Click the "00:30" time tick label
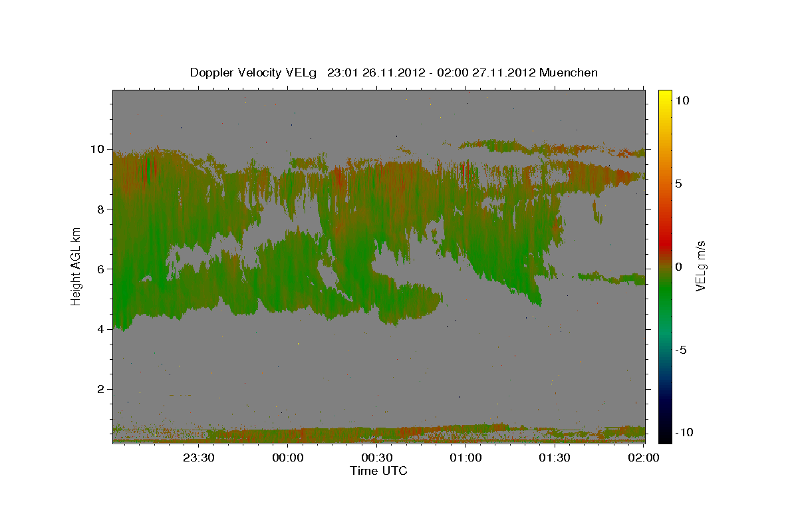 coord(377,458)
